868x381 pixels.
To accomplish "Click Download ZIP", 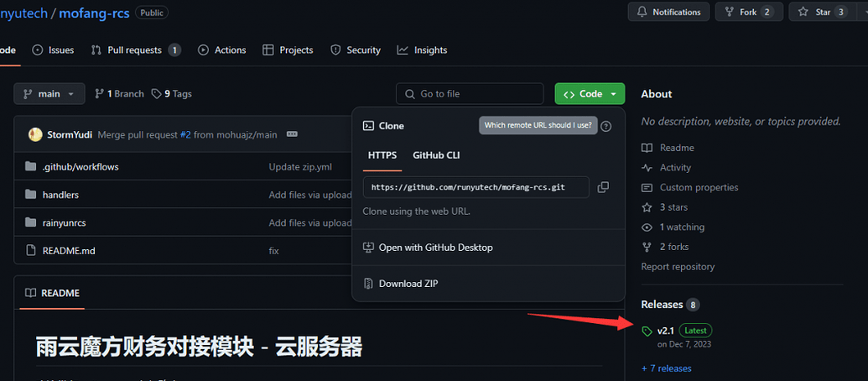I will click(x=408, y=284).
